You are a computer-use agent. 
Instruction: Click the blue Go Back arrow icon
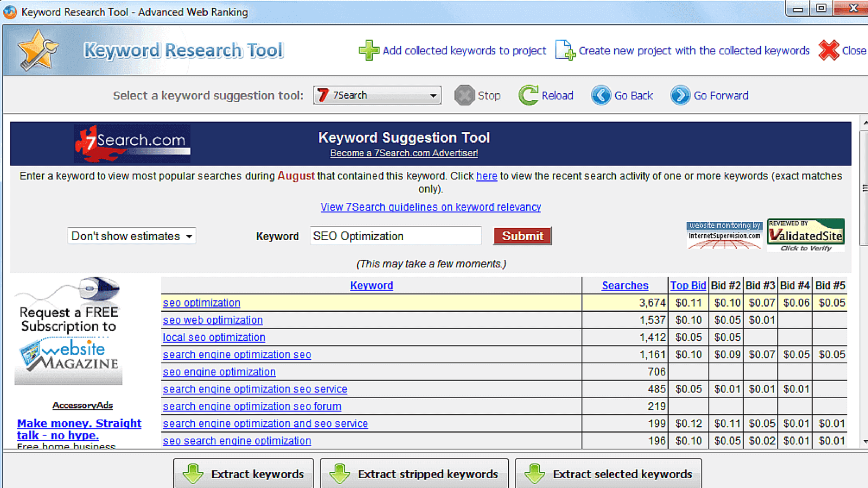(601, 95)
